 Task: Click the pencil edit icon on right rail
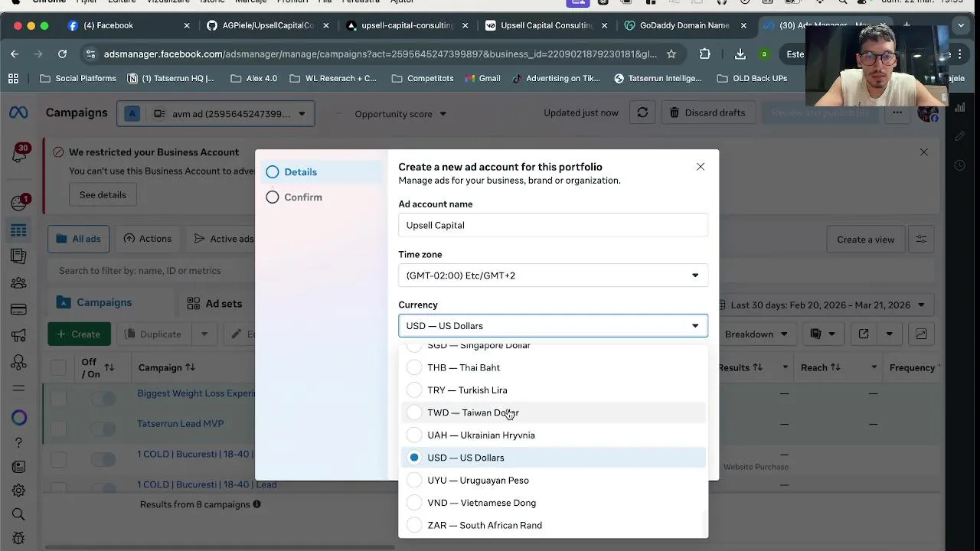pos(959,136)
